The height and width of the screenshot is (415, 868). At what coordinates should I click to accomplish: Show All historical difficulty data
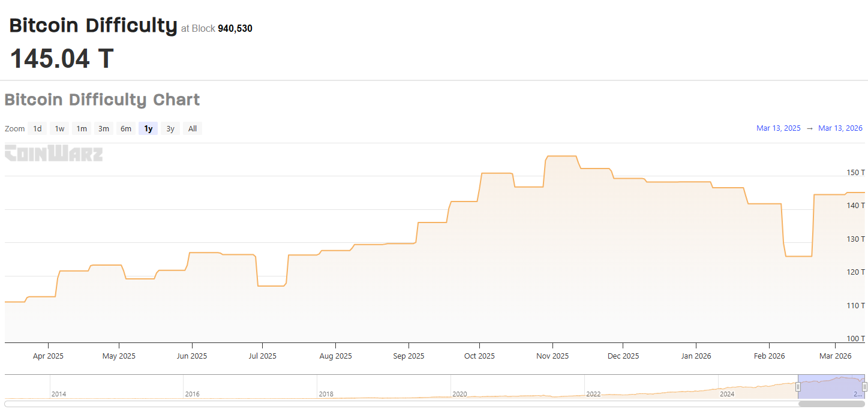tap(192, 128)
